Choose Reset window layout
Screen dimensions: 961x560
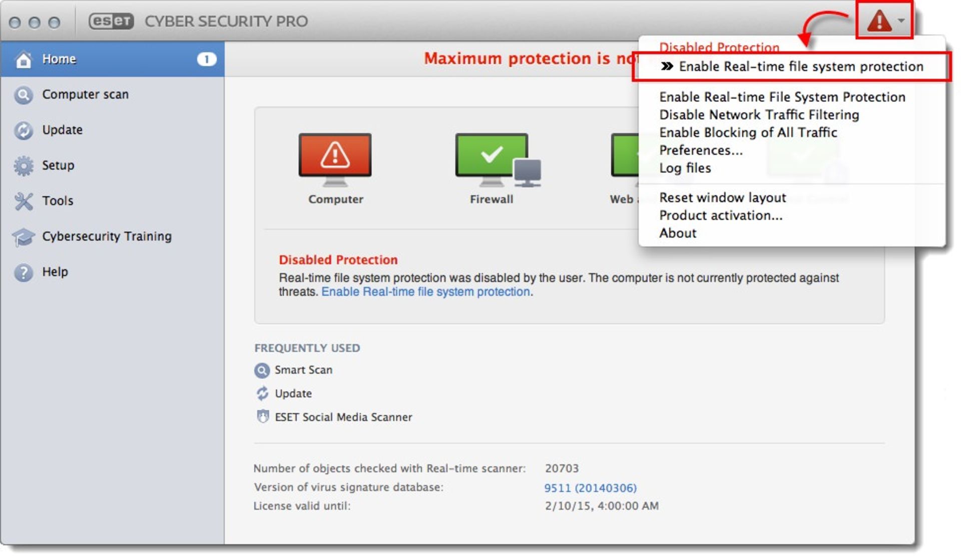[722, 198]
